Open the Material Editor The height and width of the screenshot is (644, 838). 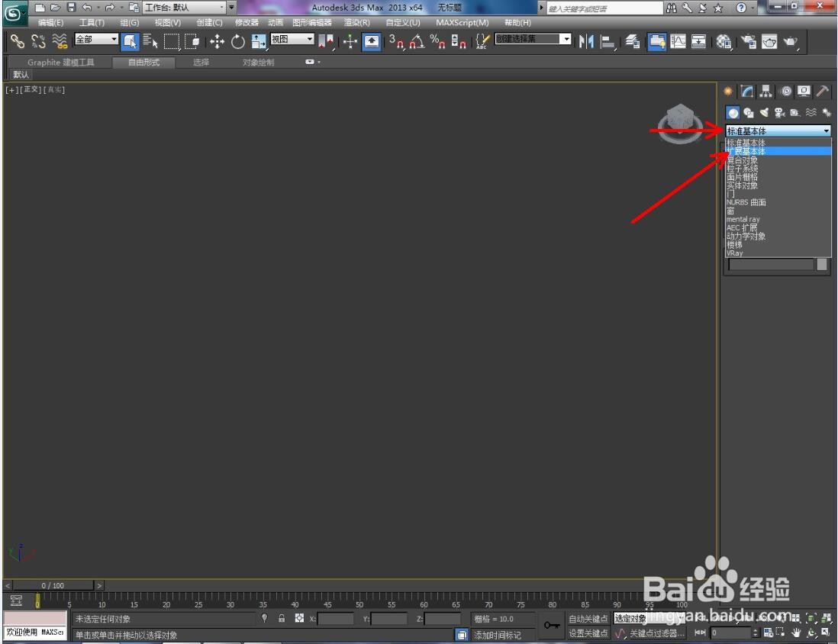click(723, 41)
